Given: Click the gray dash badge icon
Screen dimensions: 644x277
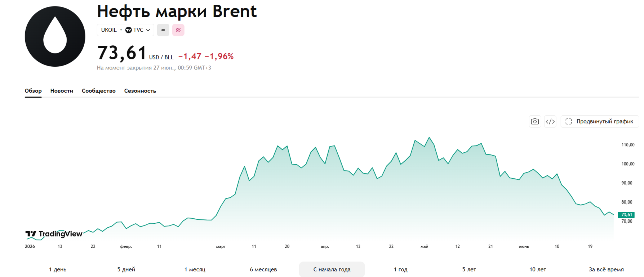Looking at the screenshot, I should tap(163, 30).
